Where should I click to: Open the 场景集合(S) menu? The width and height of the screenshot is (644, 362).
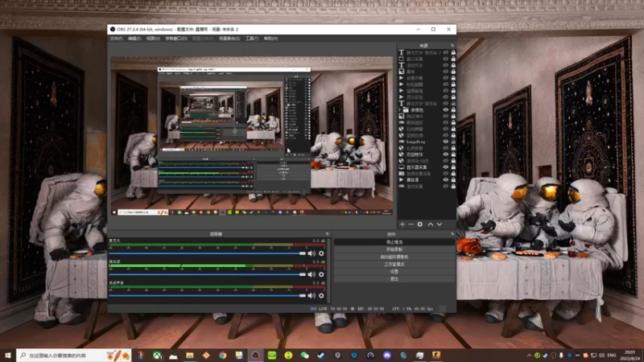pyautogui.click(x=229, y=38)
